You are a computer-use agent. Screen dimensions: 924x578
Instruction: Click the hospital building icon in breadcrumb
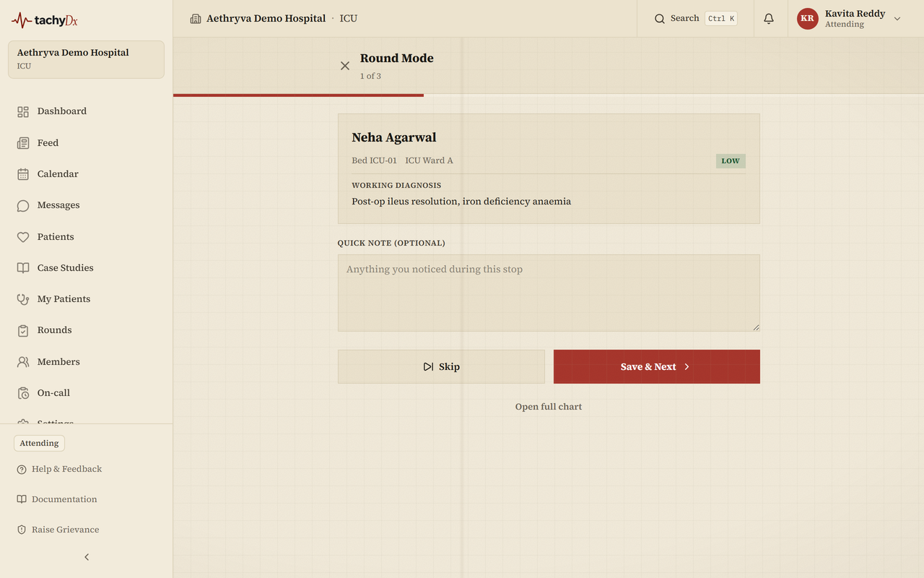[x=196, y=19]
